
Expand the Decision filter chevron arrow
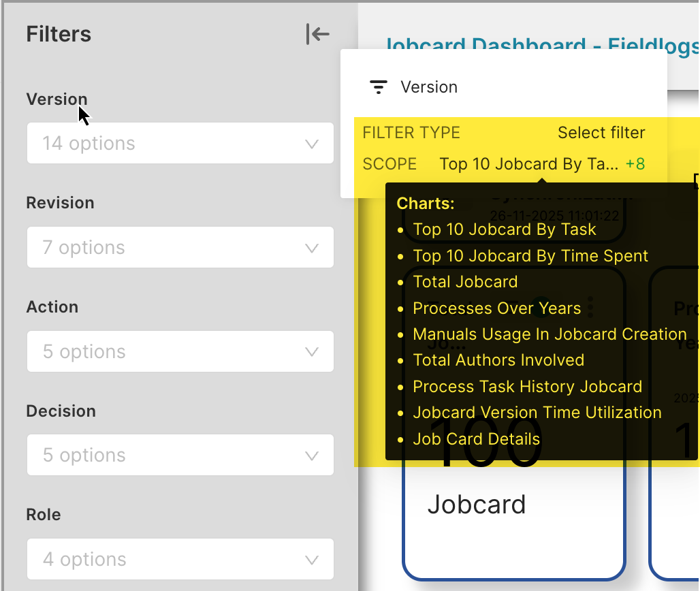point(312,456)
